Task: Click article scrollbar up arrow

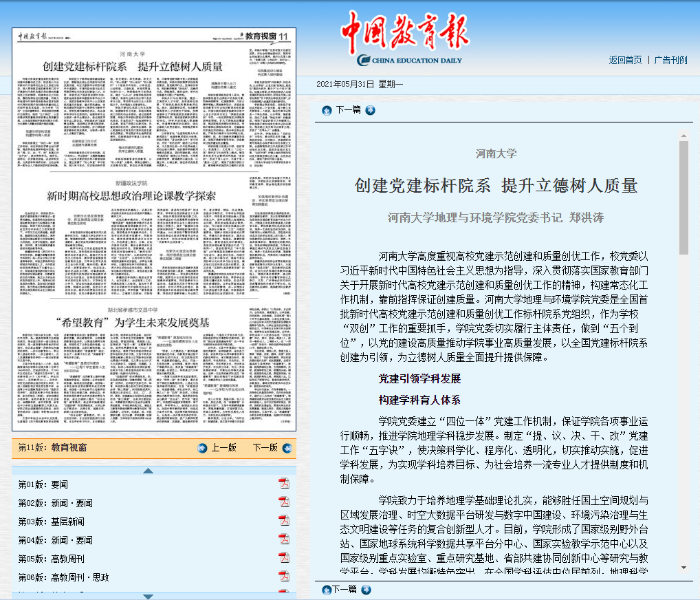Action: [x=683, y=135]
